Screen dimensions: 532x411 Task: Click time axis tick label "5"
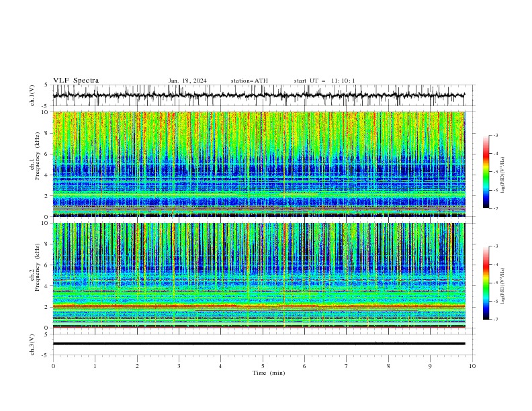[x=263, y=366]
